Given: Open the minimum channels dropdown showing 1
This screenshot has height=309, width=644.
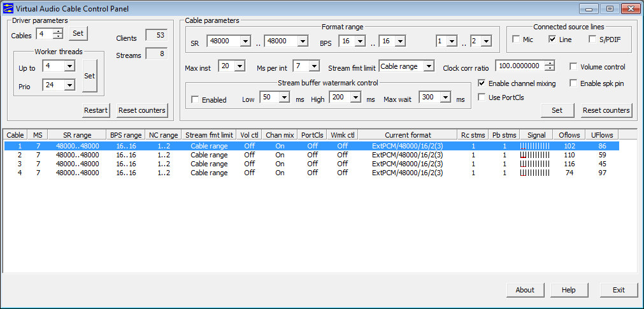Looking at the screenshot, I should coord(452,41).
